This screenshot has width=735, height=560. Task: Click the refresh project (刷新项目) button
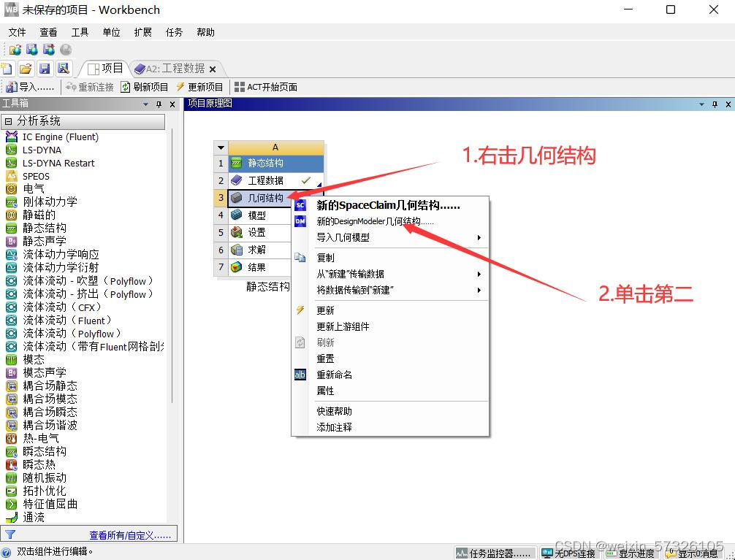click(145, 87)
